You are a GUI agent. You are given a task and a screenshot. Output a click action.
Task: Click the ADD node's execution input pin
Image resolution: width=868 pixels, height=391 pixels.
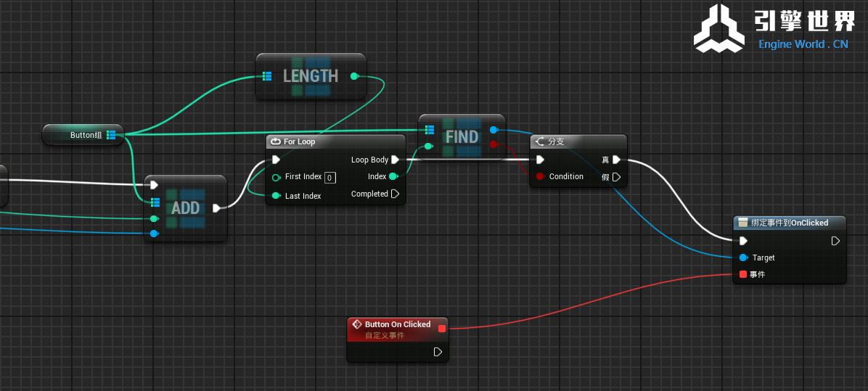[154, 185]
